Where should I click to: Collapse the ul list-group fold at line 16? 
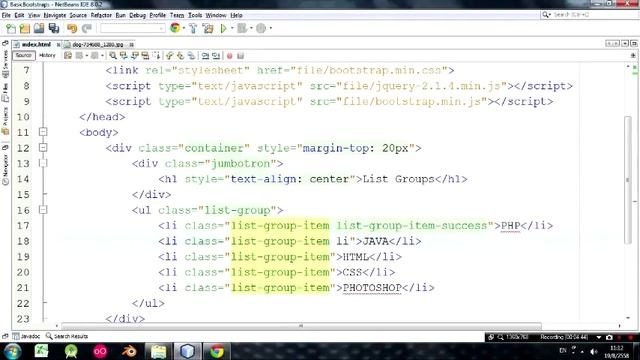[x=43, y=209]
